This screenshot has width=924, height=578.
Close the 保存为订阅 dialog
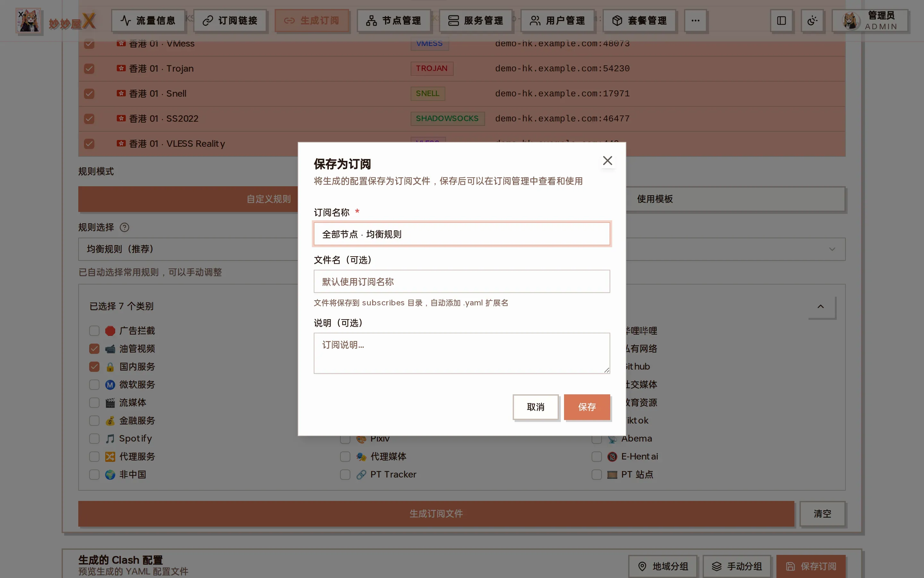[x=607, y=161]
